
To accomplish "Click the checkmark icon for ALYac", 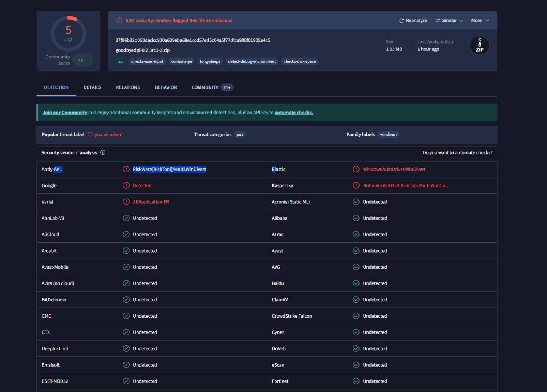I will (356, 234).
